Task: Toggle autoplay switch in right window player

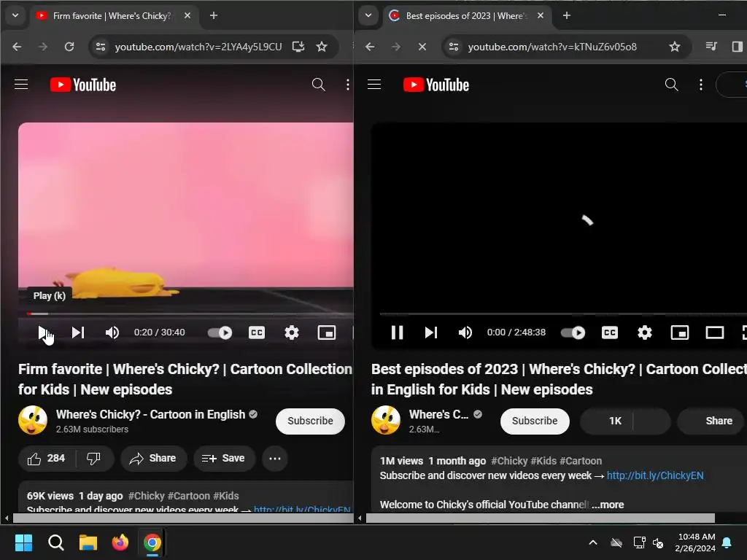Action: [573, 332]
